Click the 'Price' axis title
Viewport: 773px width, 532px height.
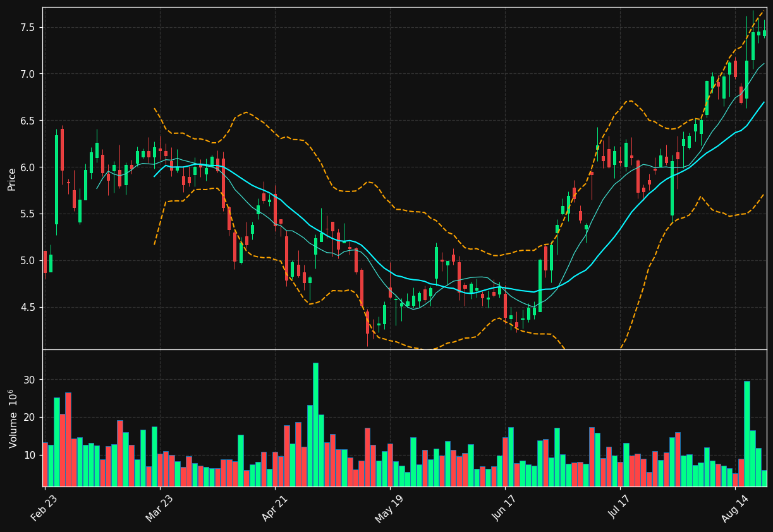[11, 179]
